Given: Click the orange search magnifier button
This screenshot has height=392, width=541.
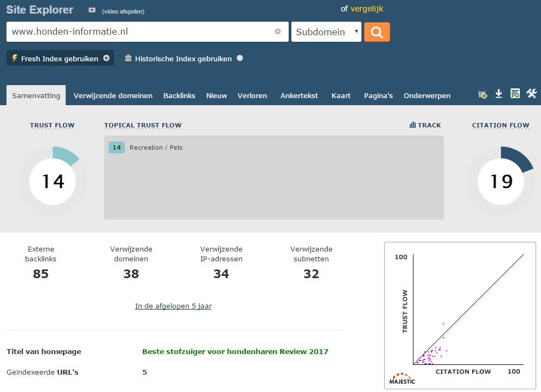Looking at the screenshot, I should 377,32.
